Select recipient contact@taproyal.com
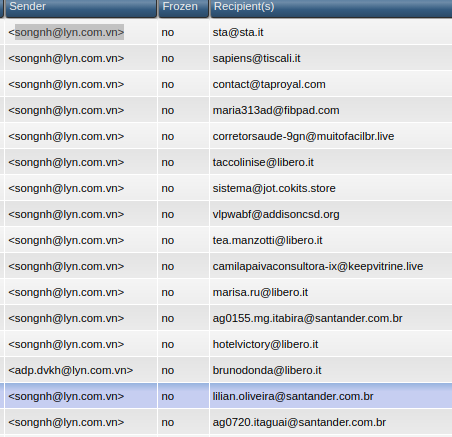 269,84
